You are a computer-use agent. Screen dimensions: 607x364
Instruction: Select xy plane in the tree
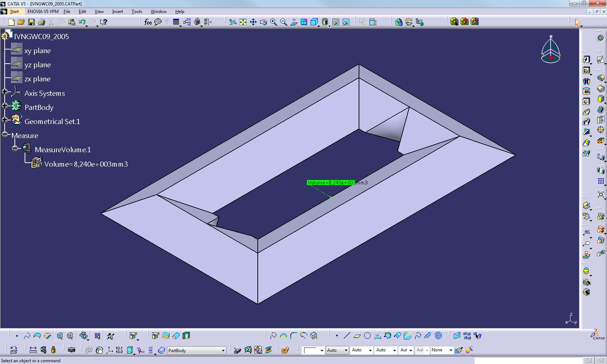[x=38, y=51]
